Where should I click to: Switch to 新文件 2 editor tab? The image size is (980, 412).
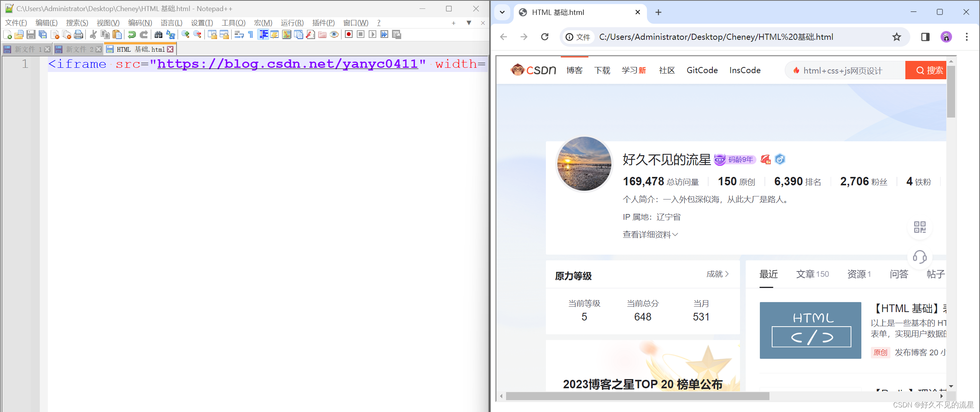[x=79, y=49]
